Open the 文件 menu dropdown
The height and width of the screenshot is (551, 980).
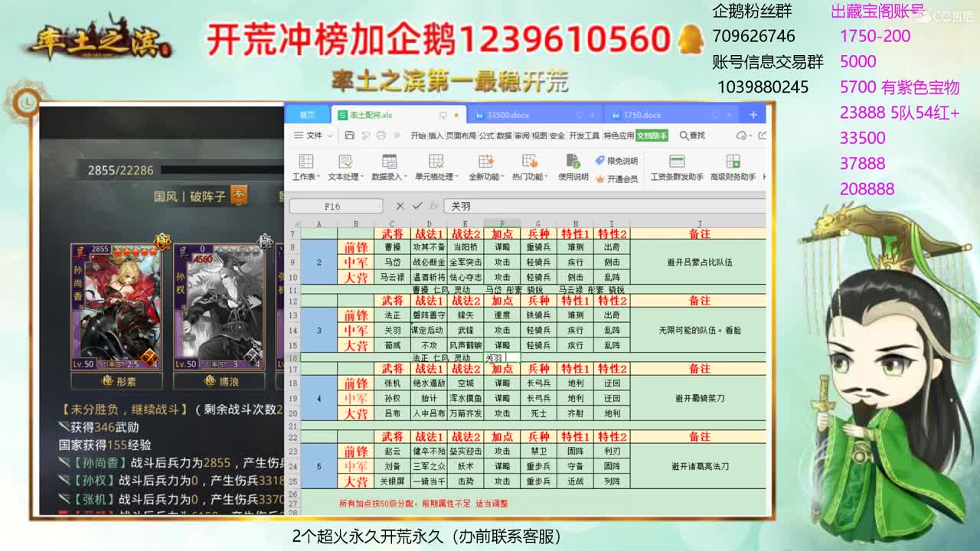coord(314,135)
